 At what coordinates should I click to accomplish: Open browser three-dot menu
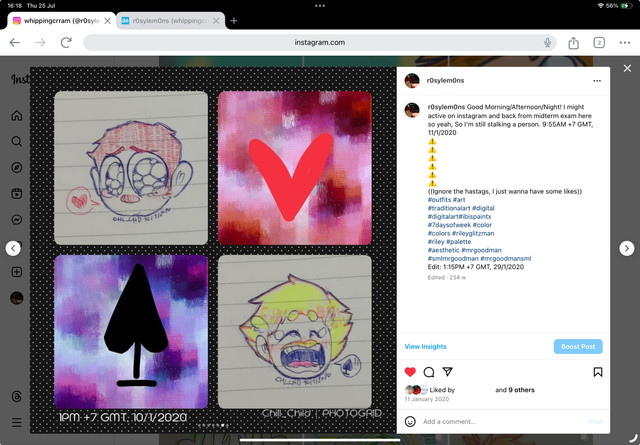click(624, 42)
